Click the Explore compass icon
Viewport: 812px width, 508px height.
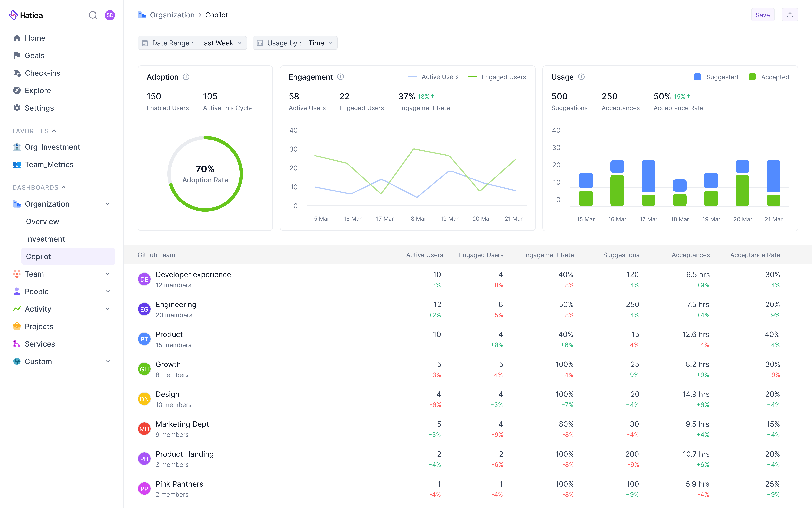click(x=17, y=90)
